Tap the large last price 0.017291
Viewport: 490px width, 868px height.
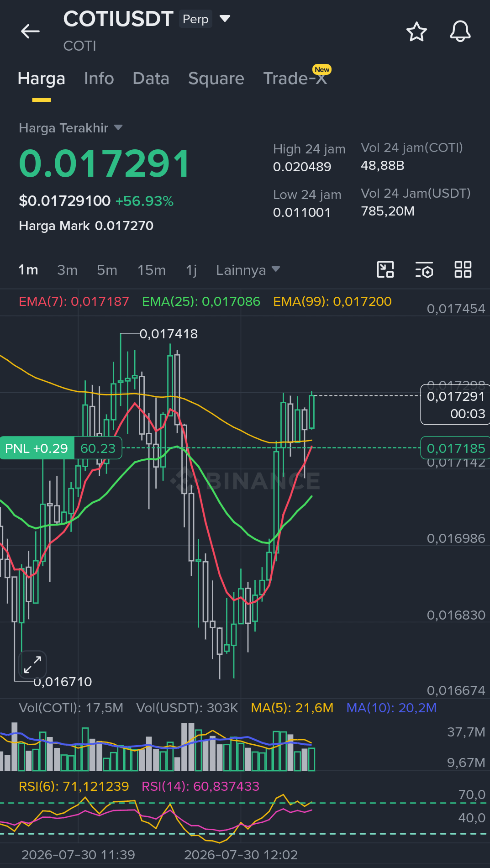(105, 163)
